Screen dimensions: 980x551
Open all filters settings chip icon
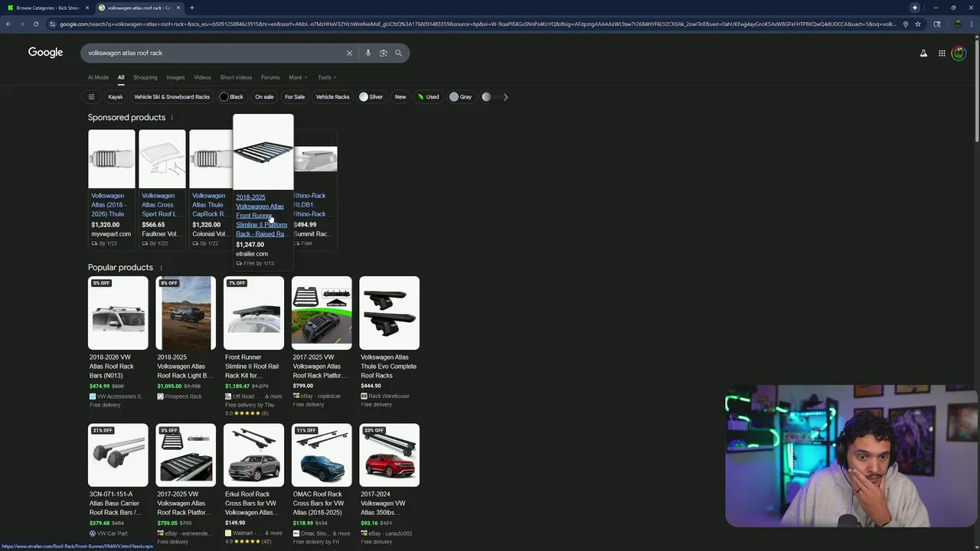(91, 97)
